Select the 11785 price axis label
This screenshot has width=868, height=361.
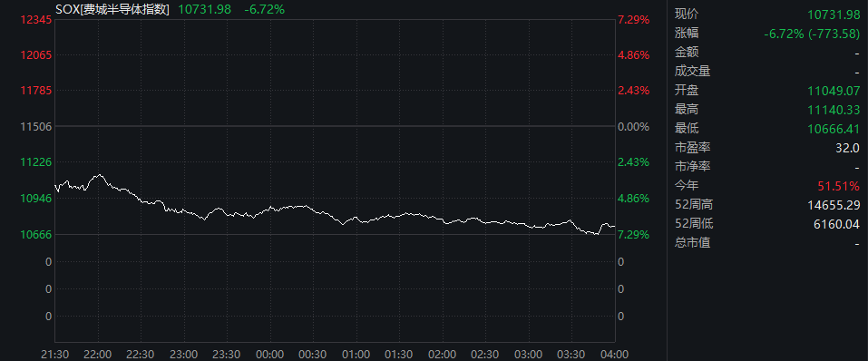pos(35,91)
